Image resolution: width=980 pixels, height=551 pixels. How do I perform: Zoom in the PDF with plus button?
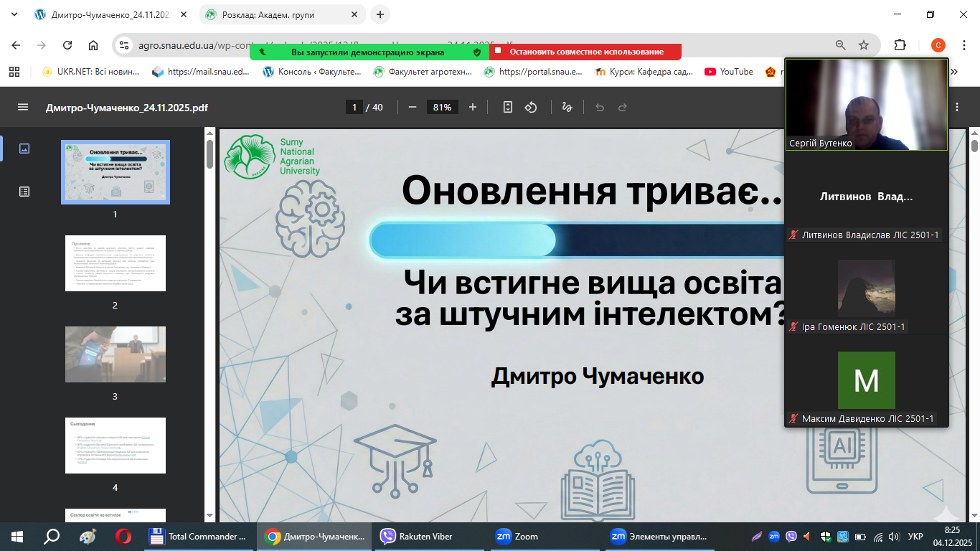tap(472, 107)
